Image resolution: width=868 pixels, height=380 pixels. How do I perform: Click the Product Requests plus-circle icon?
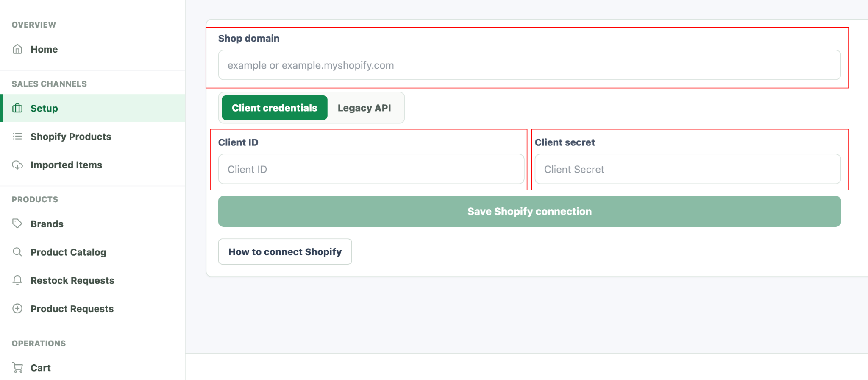click(17, 308)
